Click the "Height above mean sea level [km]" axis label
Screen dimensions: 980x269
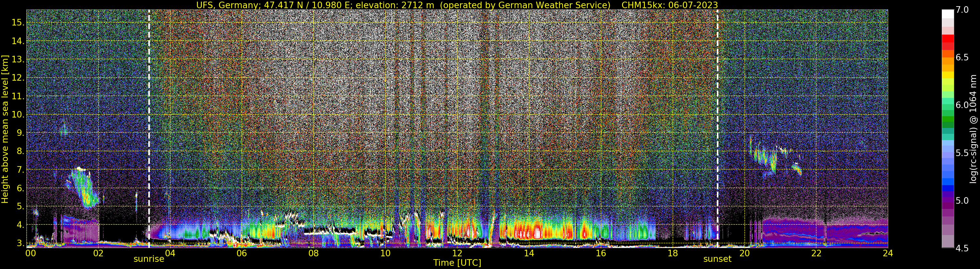(5, 129)
